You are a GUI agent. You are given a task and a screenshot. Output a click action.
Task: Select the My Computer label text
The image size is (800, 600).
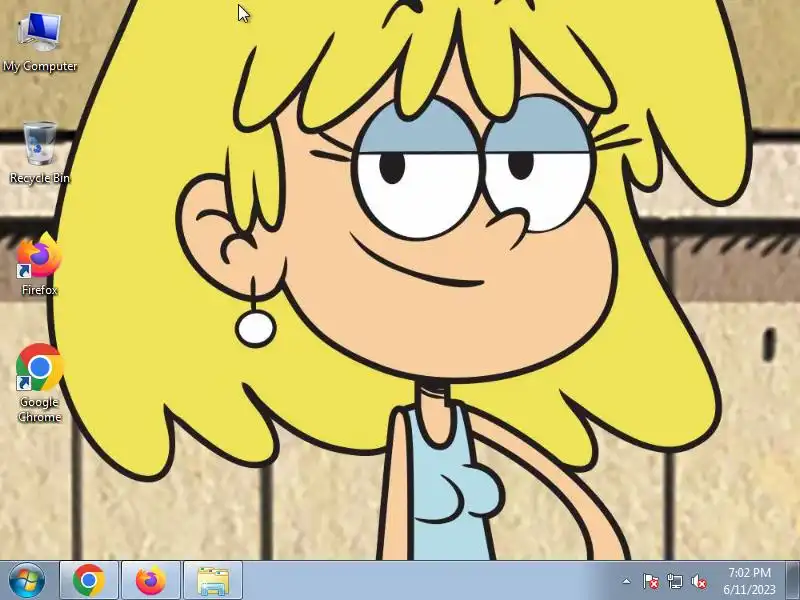[x=40, y=66]
